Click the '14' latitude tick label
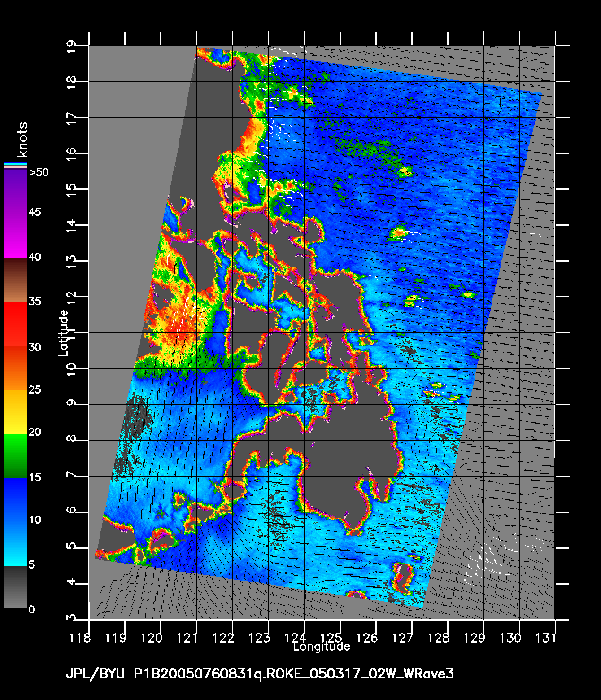This screenshot has height=700, width=601. point(71,226)
